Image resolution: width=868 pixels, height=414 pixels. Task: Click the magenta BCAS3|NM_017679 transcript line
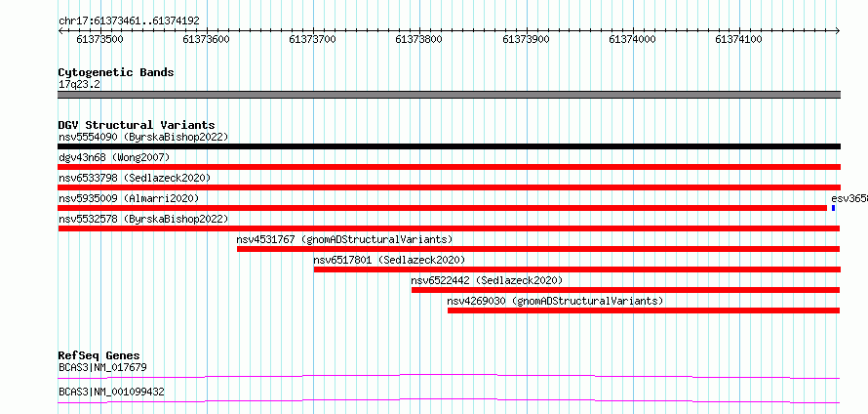[449, 377]
